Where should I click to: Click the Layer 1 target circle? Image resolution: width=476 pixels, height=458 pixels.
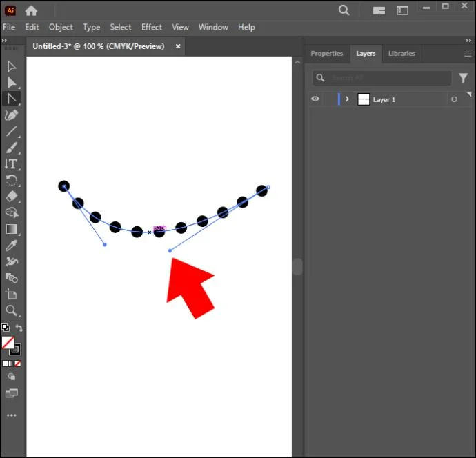(x=454, y=99)
